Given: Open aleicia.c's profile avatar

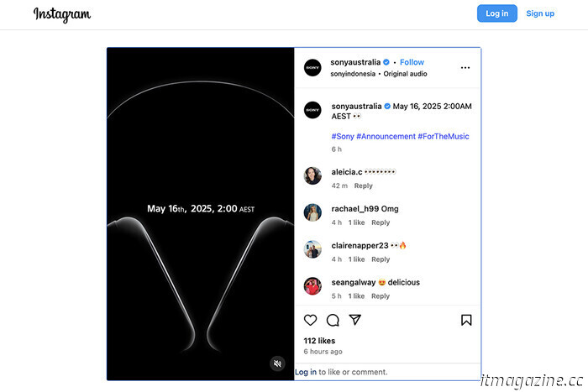Looking at the screenshot, I should 312,175.
